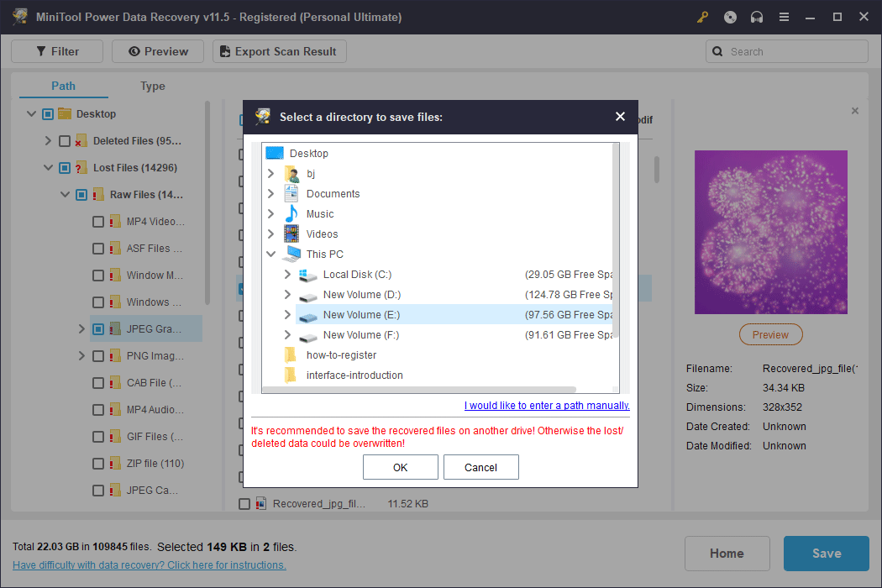882x588 pixels.
Task: Toggle the MP4 Video checkbox
Action: tap(98, 222)
